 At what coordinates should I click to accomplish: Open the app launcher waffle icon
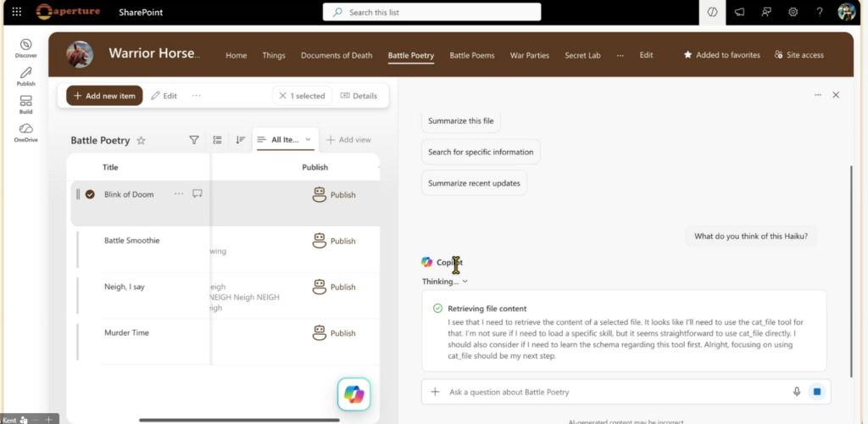pyautogui.click(x=17, y=12)
